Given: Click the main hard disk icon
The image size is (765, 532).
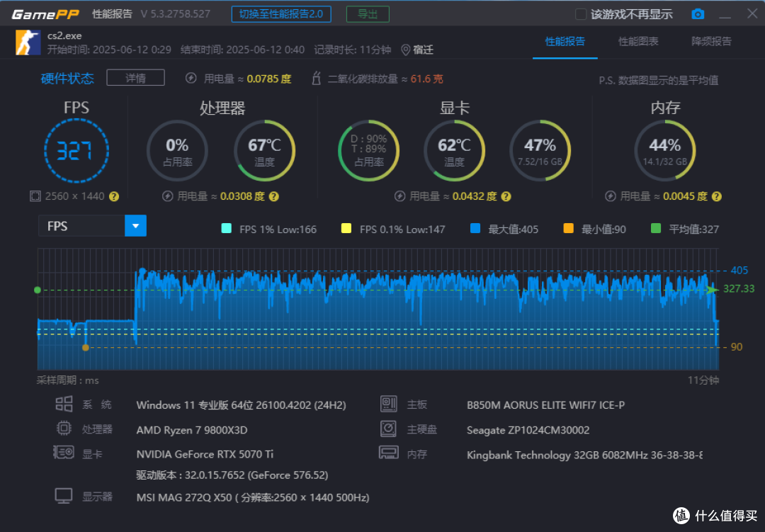Looking at the screenshot, I should [388, 429].
